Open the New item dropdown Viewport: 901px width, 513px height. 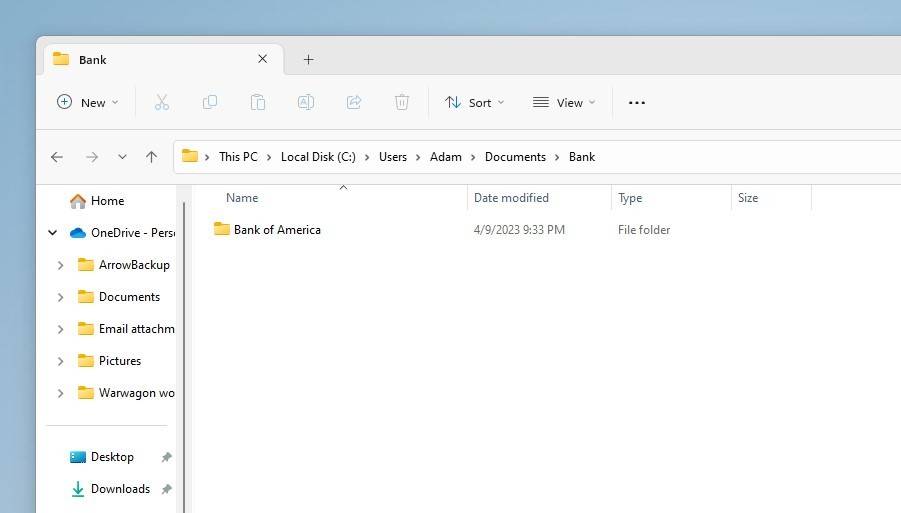(x=87, y=103)
